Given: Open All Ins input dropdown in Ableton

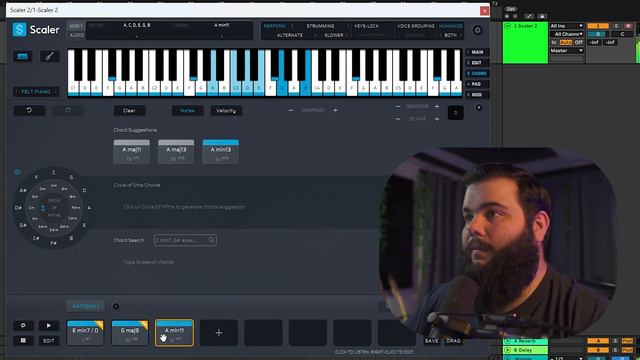Looking at the screenshot, I should [x=567, y=26].
